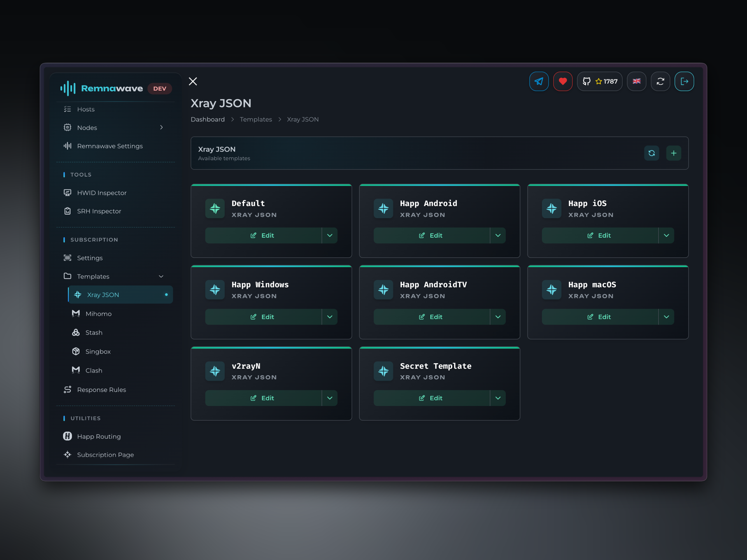Open the Telegram link icon in the header
This screenshot has height=560, width=747.
[x=539, y=81]
